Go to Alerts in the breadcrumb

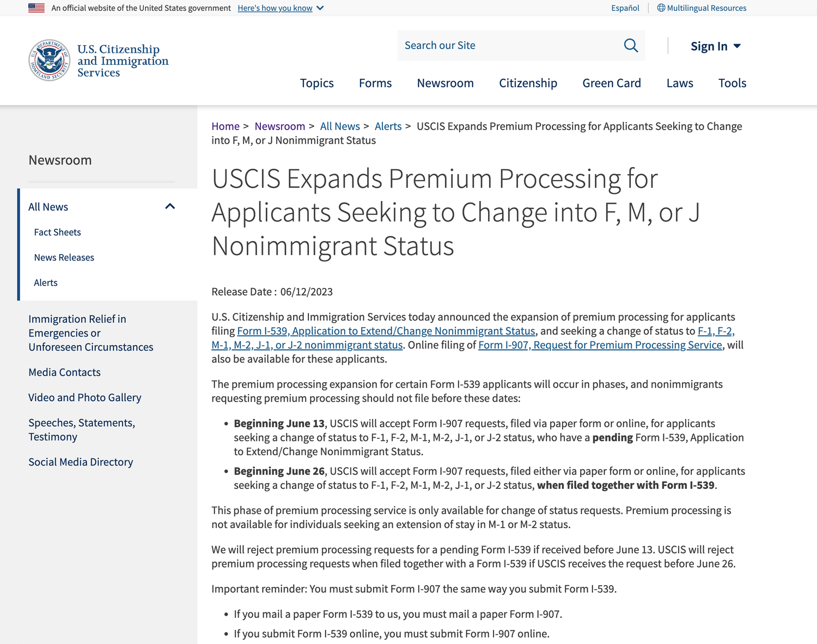[388, 126]
